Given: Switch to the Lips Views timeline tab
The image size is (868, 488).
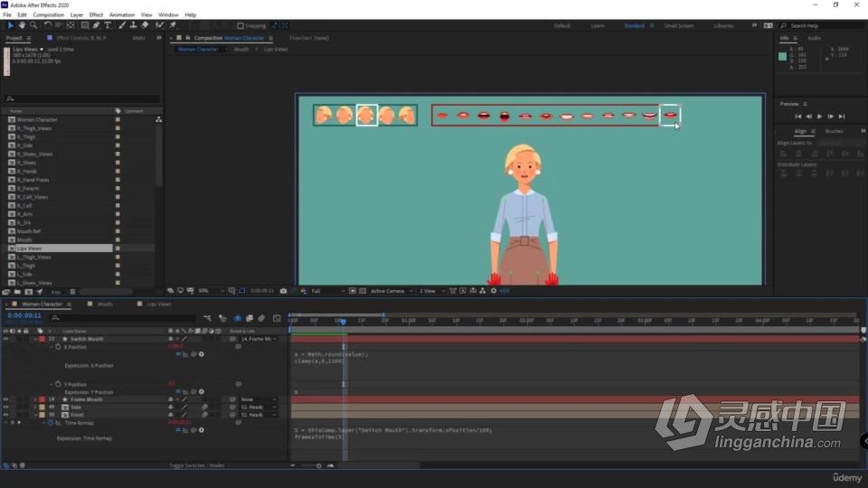Looking at the screenshot, I should point(159,304).
